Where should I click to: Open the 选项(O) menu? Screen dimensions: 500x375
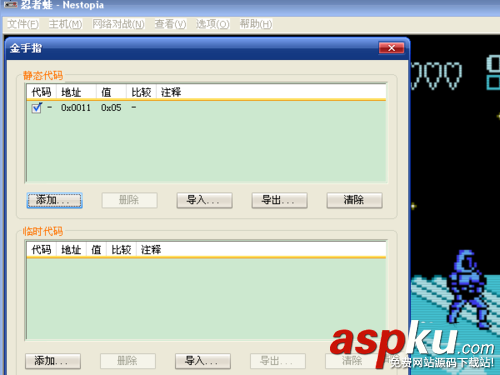212,24
